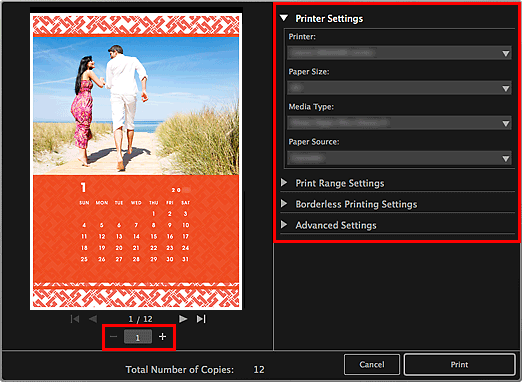522x382 pixels.
Task: Expand Print Range Settings
Action: coord(284,183)
